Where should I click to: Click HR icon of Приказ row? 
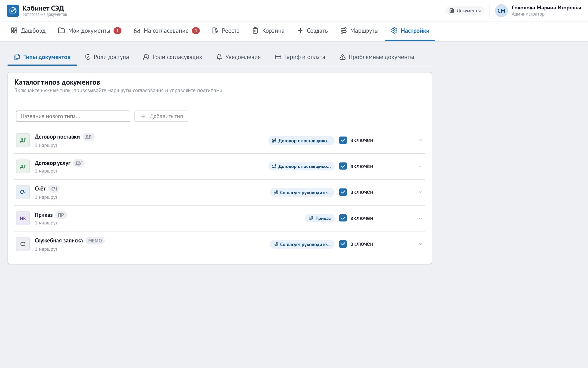point(23,218)
